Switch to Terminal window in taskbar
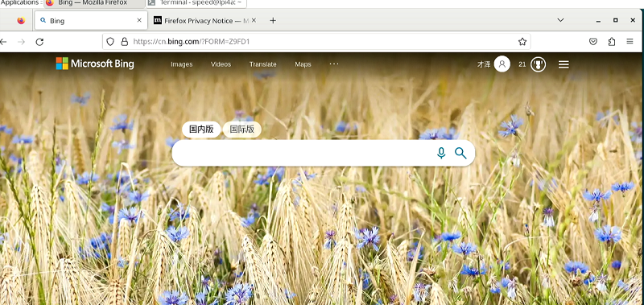 [x=196, y=3]
